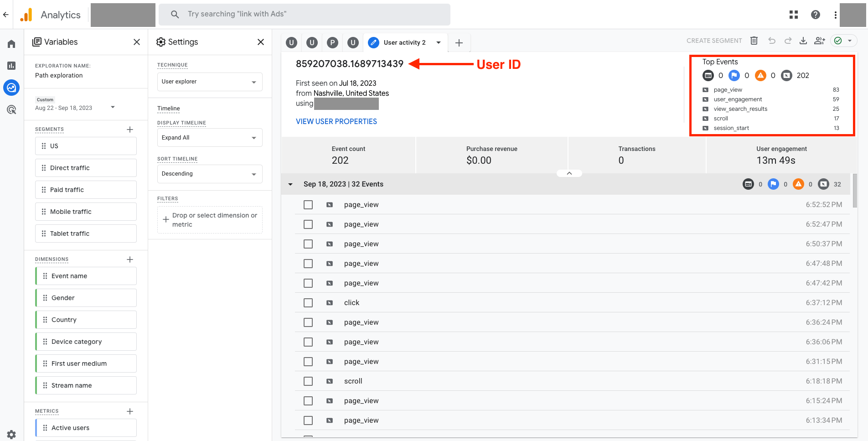Screen dimensions: 868x441
Task: Select the User activity 2 tab
Action: [x=404, y=42]
